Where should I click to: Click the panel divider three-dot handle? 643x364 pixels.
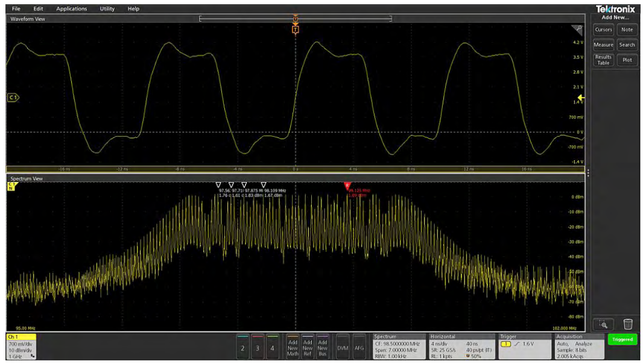coord(588,173)
